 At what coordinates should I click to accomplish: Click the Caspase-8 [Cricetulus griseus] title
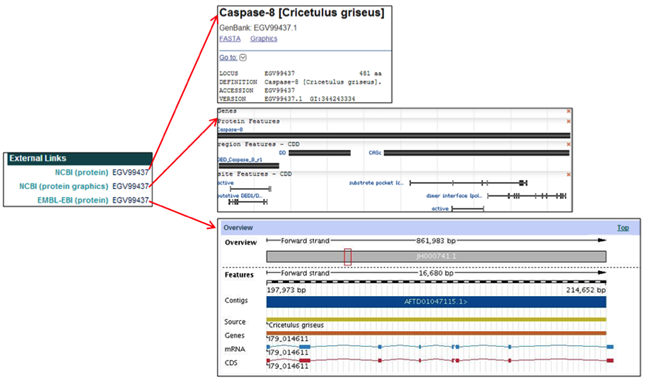tap(302, 13)
